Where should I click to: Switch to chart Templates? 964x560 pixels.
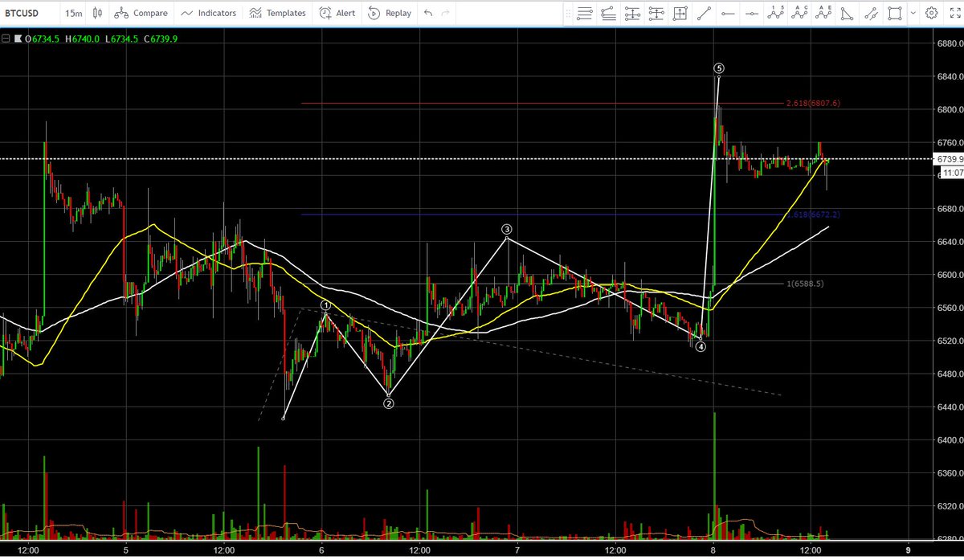click(277, 13)
